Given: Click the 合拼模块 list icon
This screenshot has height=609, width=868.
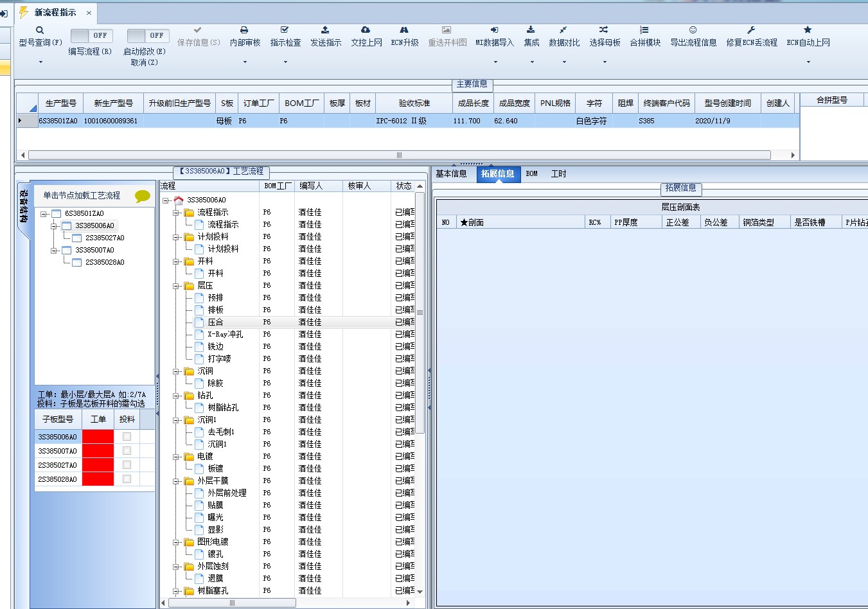Looking at the screenshot, I should click(644, 30).
